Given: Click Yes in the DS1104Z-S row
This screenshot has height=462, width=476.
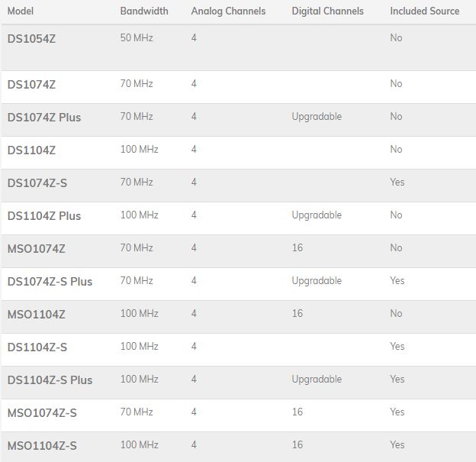Looking at the screenshot, I should [397, 346].
